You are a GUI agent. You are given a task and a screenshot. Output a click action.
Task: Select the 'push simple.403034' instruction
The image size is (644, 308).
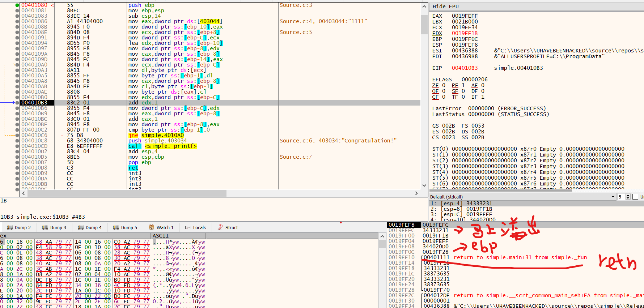tap(157, 141)
